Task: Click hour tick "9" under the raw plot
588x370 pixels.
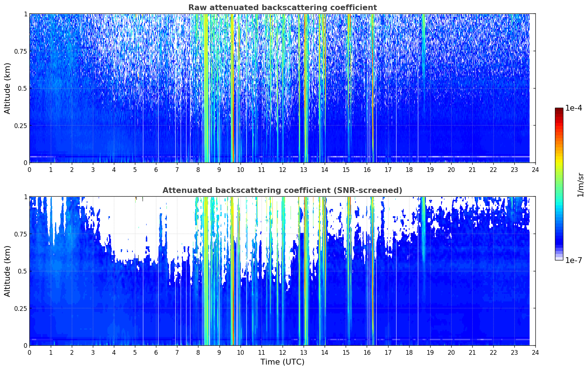Action: [219, 169]
